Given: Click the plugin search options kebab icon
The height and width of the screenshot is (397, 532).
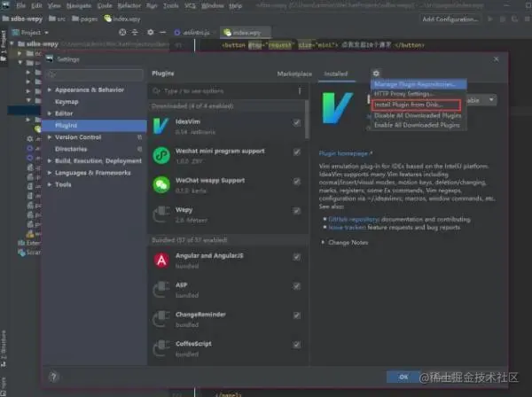Looking at the screenshot, I should point(300,91).
